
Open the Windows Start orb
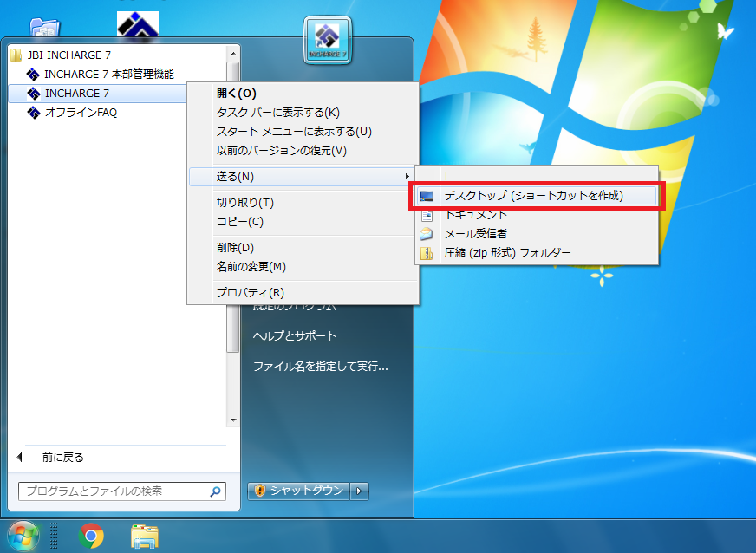coord(23,537)
